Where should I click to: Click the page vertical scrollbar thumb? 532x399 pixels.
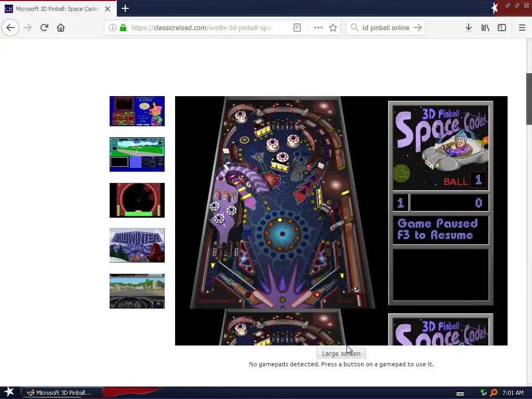pos(529,99)
